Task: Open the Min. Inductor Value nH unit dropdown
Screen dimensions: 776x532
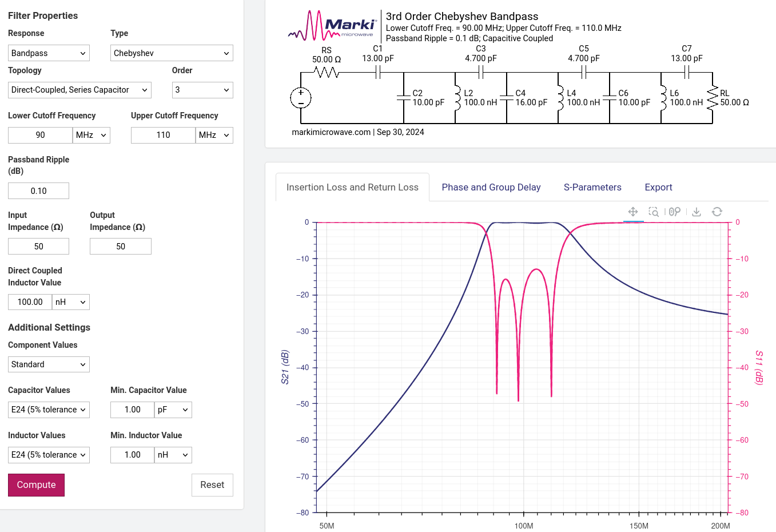Action: point(173,455)
